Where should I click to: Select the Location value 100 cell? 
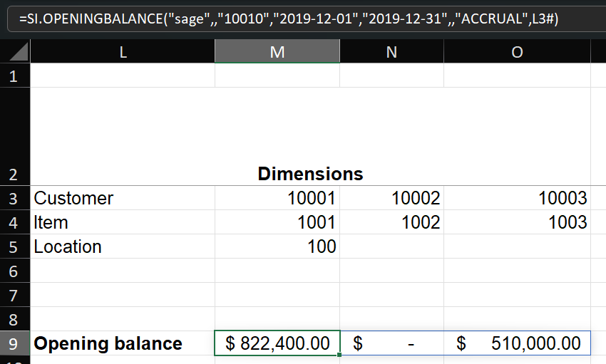pos(277,246)
